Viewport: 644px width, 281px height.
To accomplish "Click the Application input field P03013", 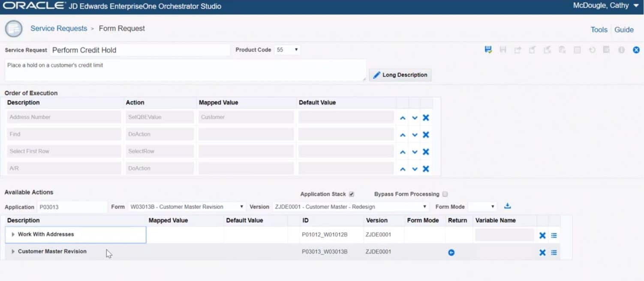I will pos(72,207).
